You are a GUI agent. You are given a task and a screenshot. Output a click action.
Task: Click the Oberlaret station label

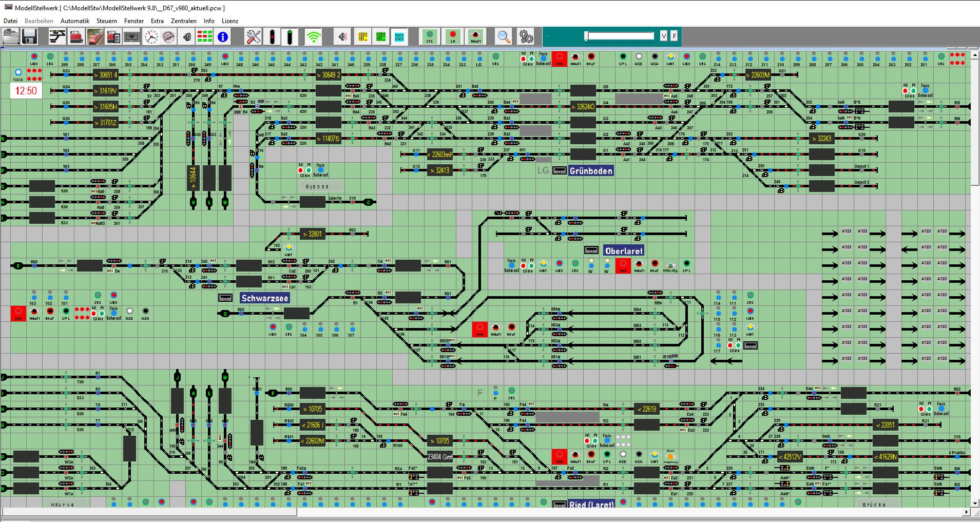click(624, 251)
